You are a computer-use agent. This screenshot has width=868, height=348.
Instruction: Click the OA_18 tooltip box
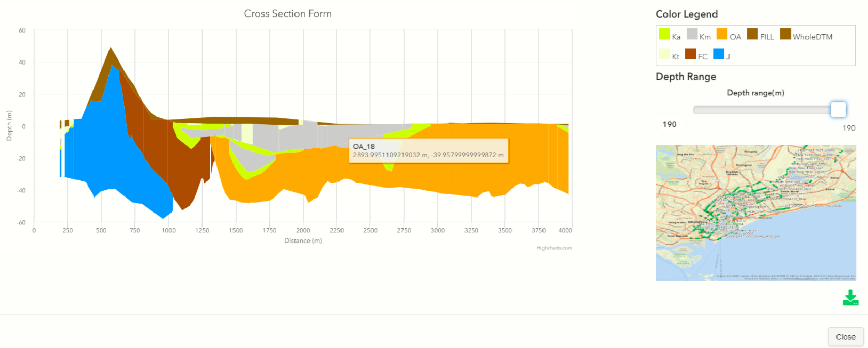tap(429, 150)
